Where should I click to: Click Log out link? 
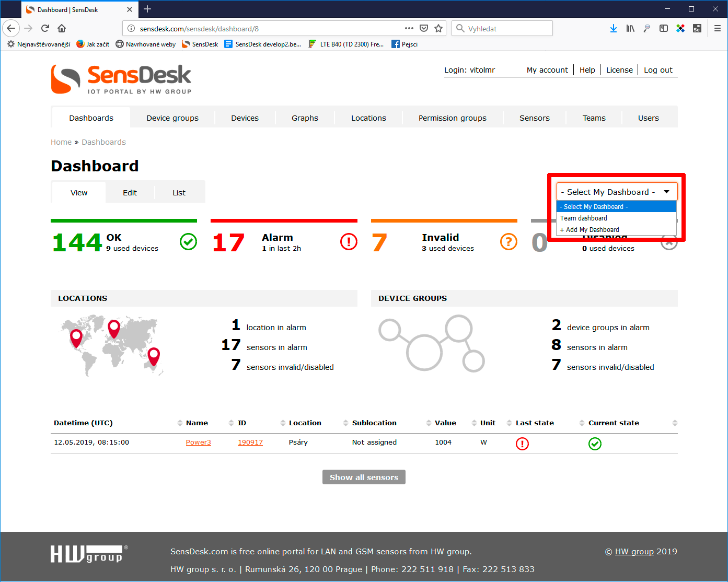point(658,69)
